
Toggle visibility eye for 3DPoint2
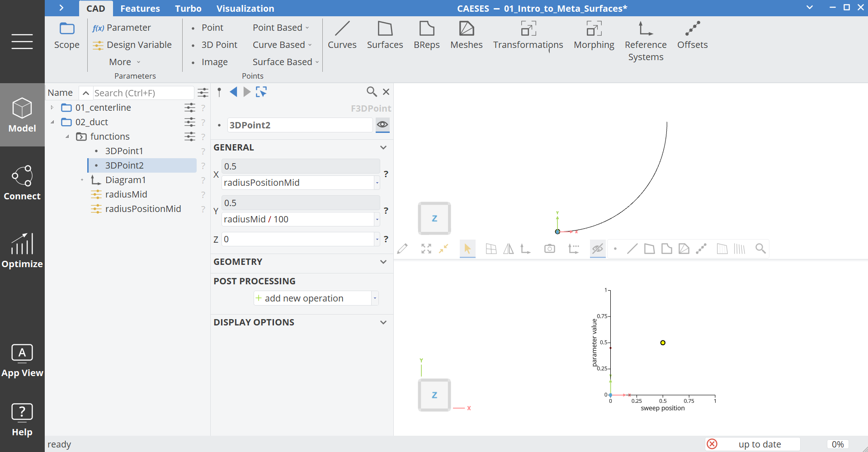tap(382, 125)
